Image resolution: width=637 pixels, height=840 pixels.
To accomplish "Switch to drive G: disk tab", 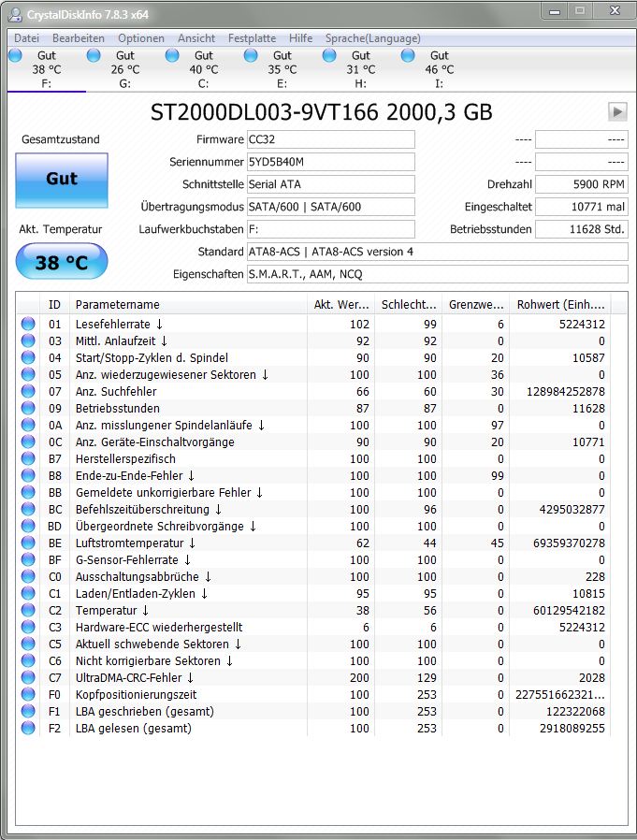I will (124, 69).
